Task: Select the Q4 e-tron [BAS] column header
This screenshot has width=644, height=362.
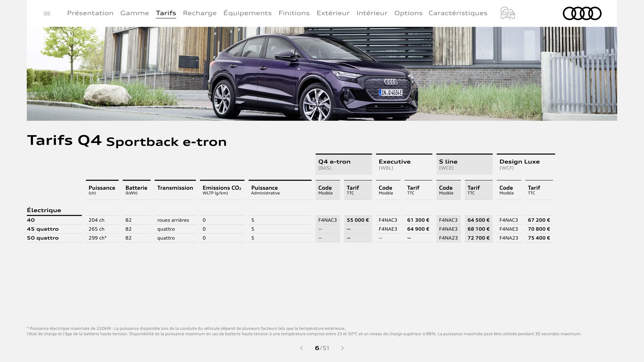Action: coord(344,164)
